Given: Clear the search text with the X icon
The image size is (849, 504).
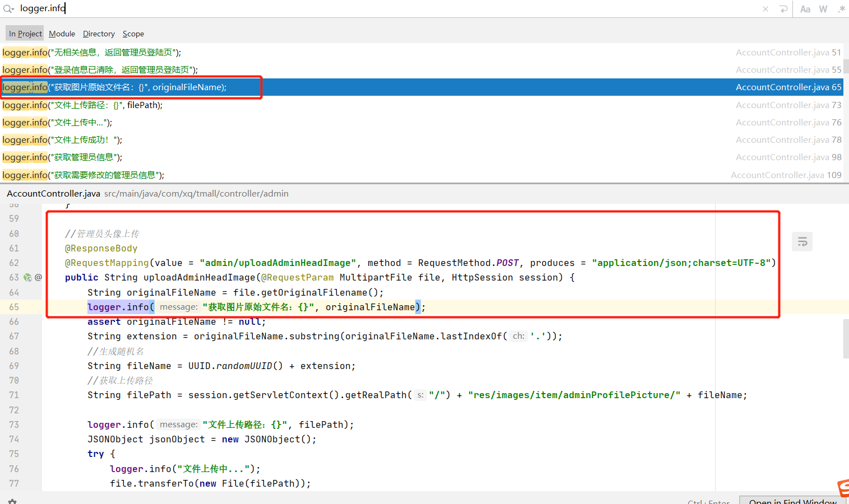Looking at the screenshot, I should [766, 9].
